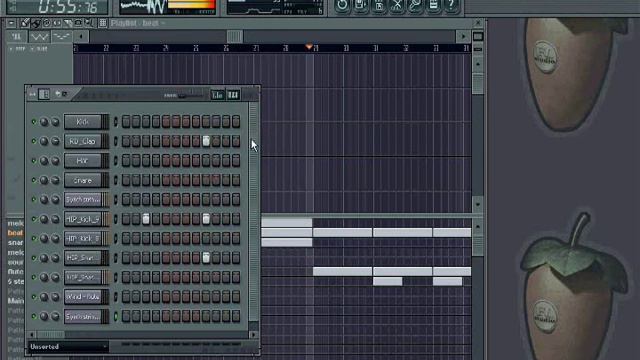
Task: Click the wrench-style icon in the top toolbar
Action: coord(415,5)
